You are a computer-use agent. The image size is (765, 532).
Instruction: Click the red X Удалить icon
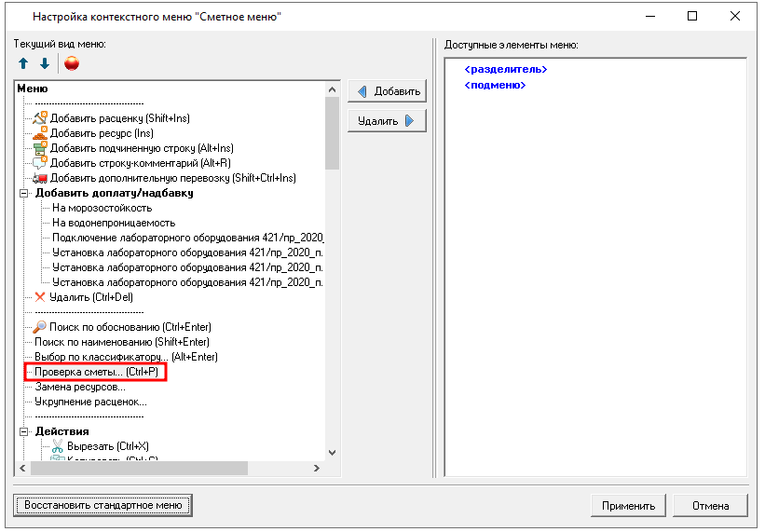40,297
